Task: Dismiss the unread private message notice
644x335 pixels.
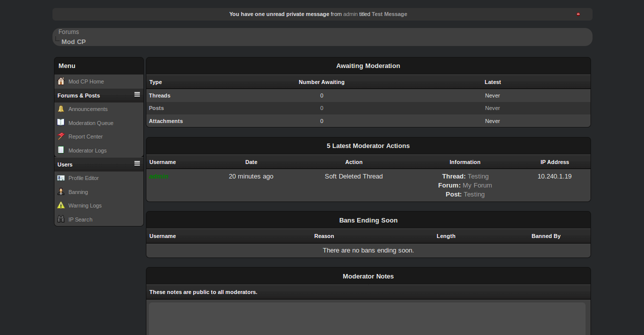Action: coord(578,14)
